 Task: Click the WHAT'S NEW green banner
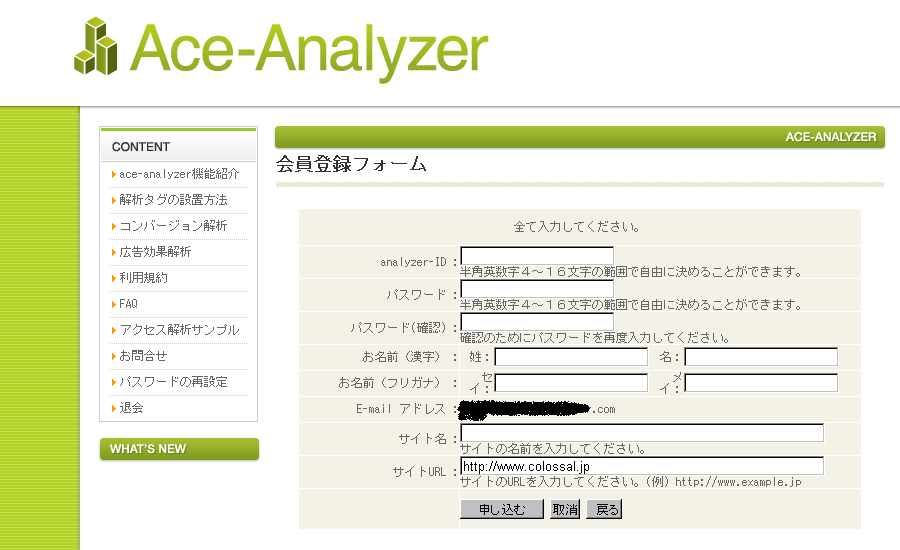(x=179, y=449)
